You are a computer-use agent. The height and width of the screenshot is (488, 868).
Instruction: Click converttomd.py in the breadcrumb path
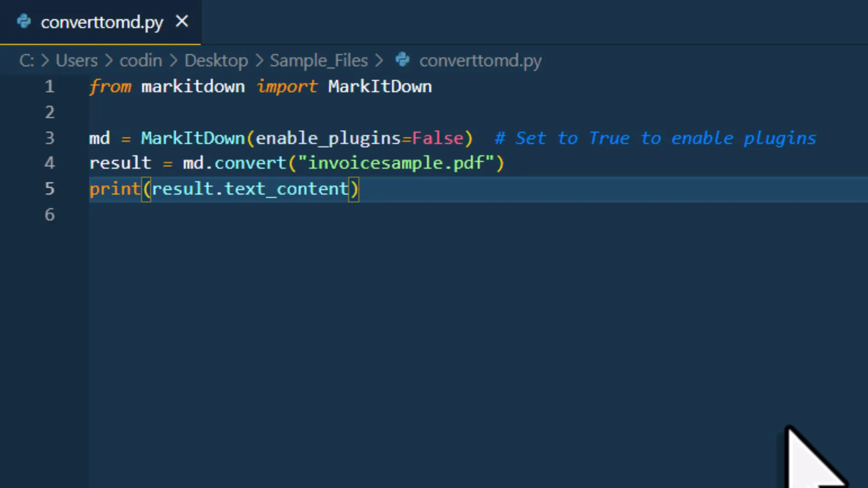pyautogui.click(x=480, y=61)
